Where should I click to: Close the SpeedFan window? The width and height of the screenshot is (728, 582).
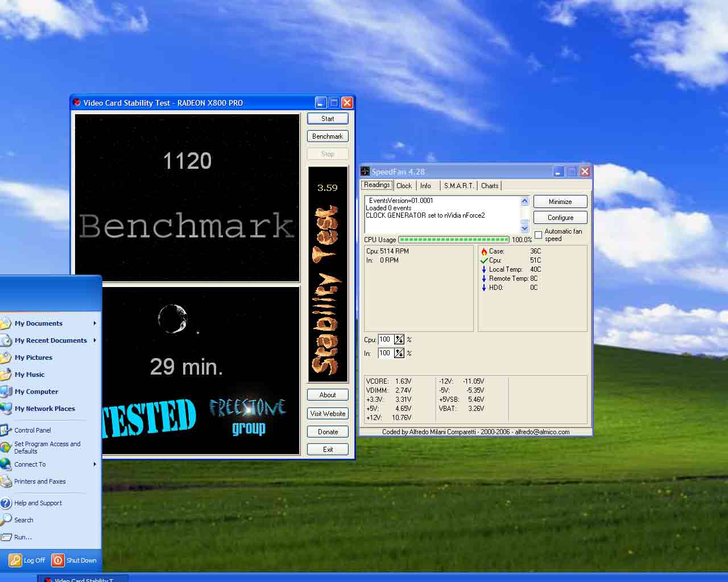click(585, 171)
